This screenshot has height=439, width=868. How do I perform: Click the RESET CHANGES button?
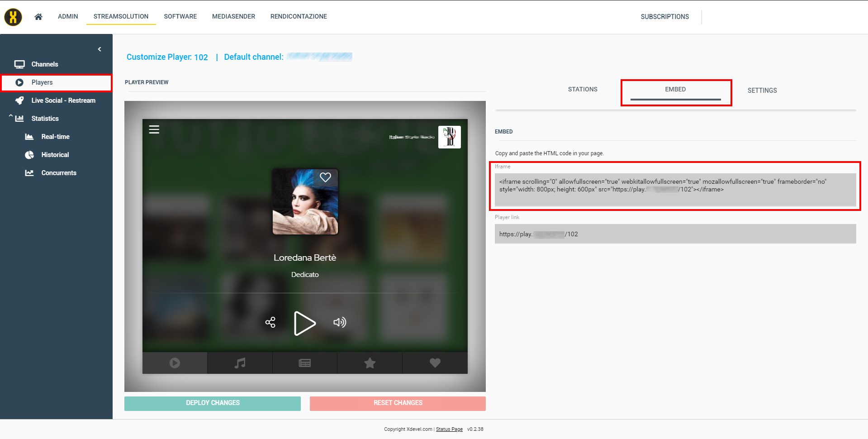tap(398, 403)
